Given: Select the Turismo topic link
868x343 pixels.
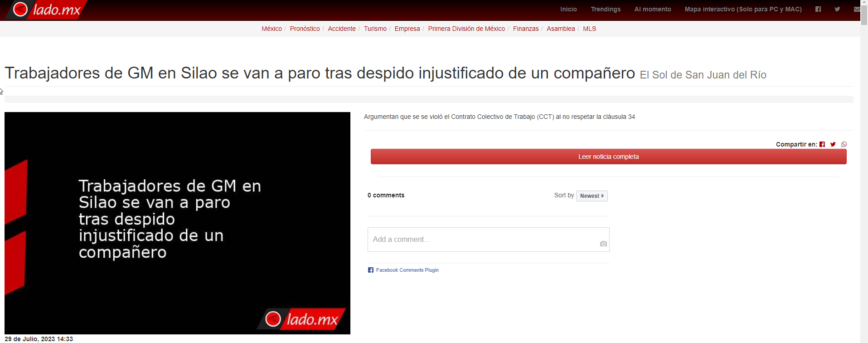Looking at the screenshot, I should tap(375, 29).
